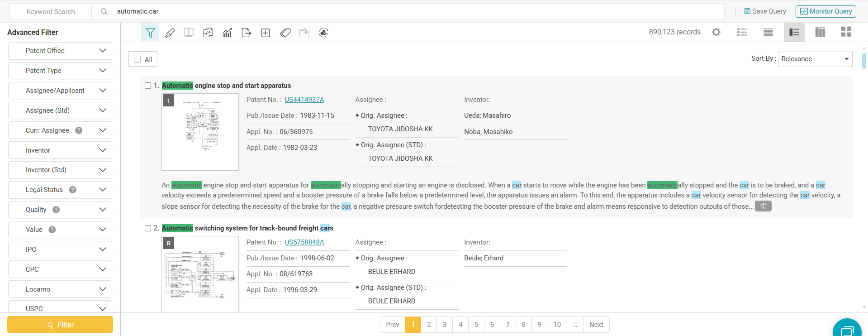The image size is (868, 336).
Task: Click Next in the pagination bar
Action: click(x=596, y=325)
